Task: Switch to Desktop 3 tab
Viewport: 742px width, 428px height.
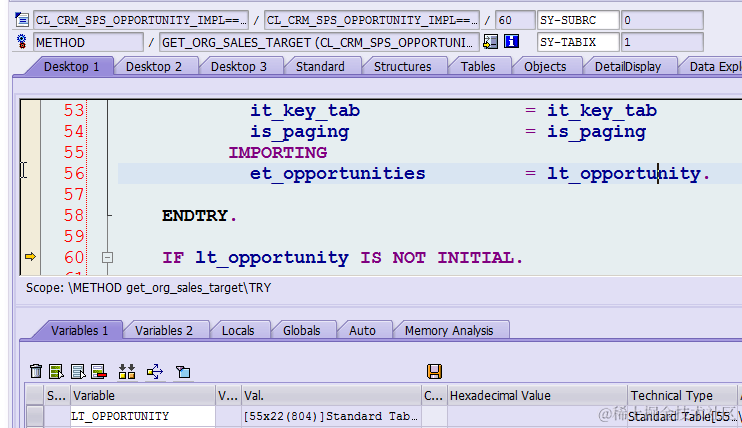Action: point(239,67)
